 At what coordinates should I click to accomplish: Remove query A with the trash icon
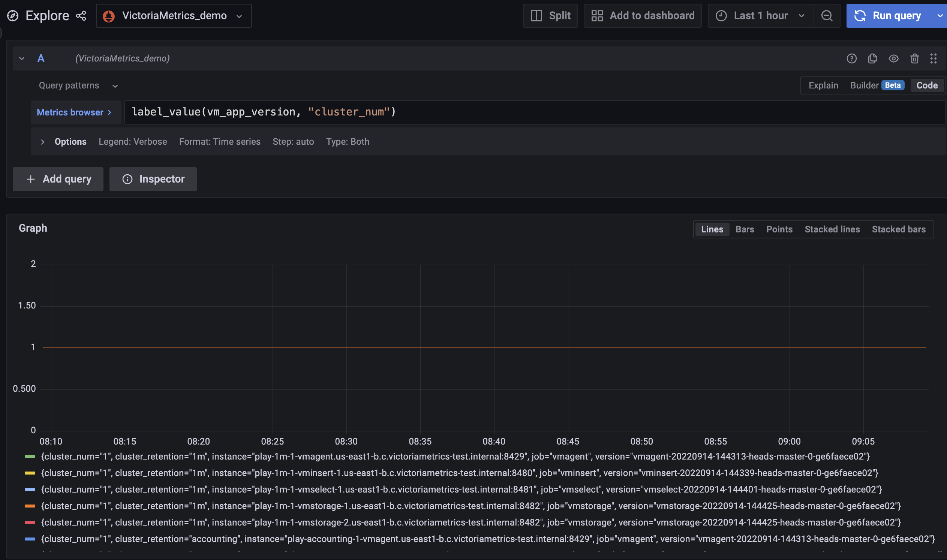[x=914, y=58]
